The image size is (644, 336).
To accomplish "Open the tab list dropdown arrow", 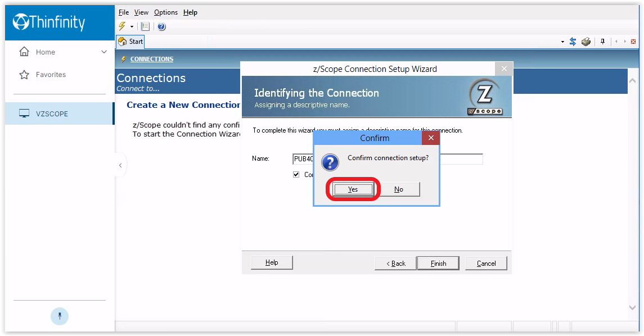I will [x=562, y=42].
